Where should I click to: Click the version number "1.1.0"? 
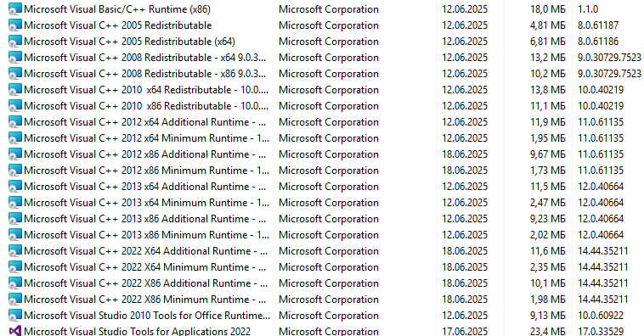point(588,9)
